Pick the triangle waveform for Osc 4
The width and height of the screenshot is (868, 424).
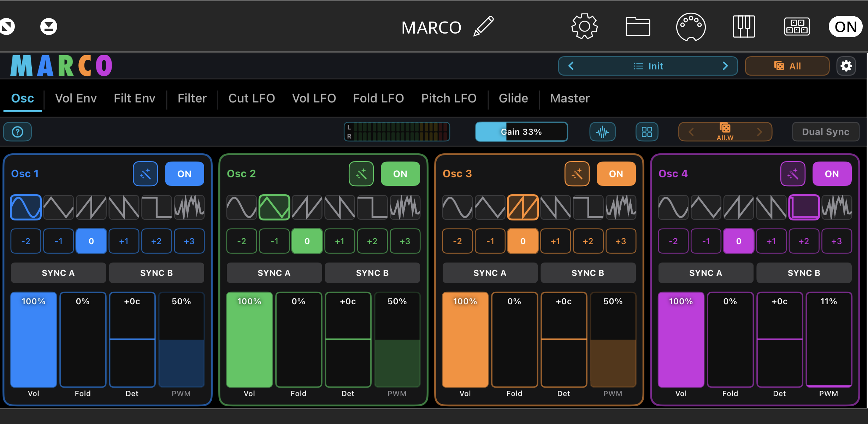706,207
